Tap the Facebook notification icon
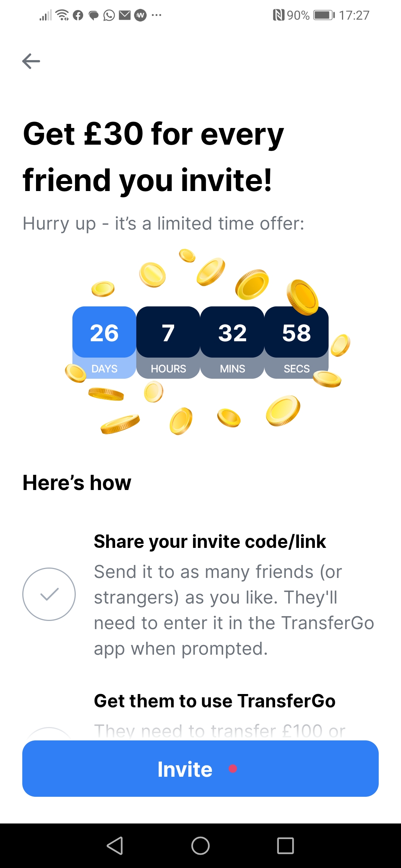 [x=78, y=15]
